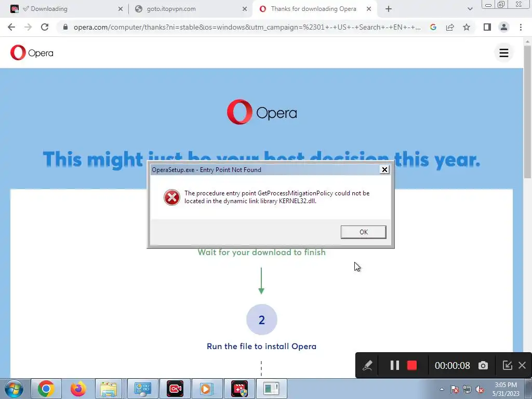Click the step 2 circle
The width and height of the screenshot is (532, 399).
(262, 320)
